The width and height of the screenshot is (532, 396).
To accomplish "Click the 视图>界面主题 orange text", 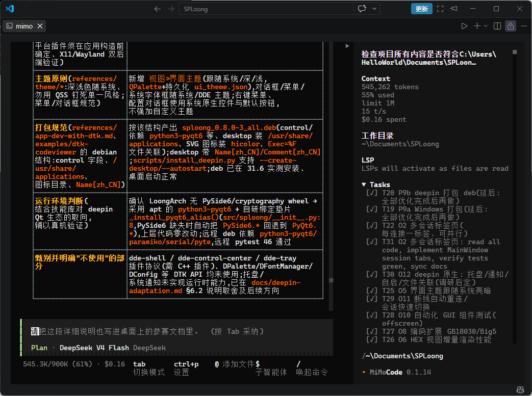I will pyautogui.click(x=175, y=78).
